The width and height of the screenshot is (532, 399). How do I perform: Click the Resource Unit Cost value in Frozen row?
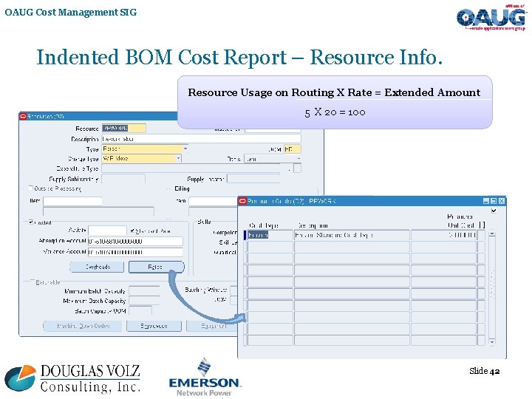coord(443,235)
